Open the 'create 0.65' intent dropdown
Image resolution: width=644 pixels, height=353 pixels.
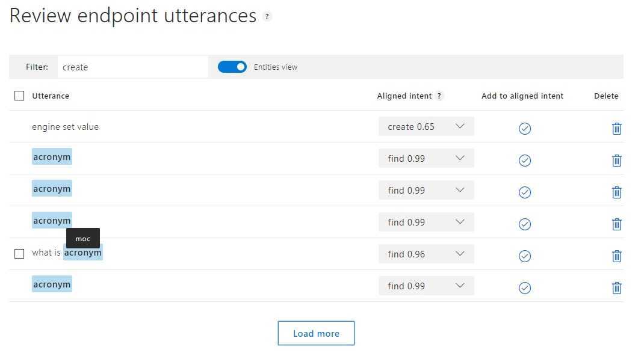426,126
